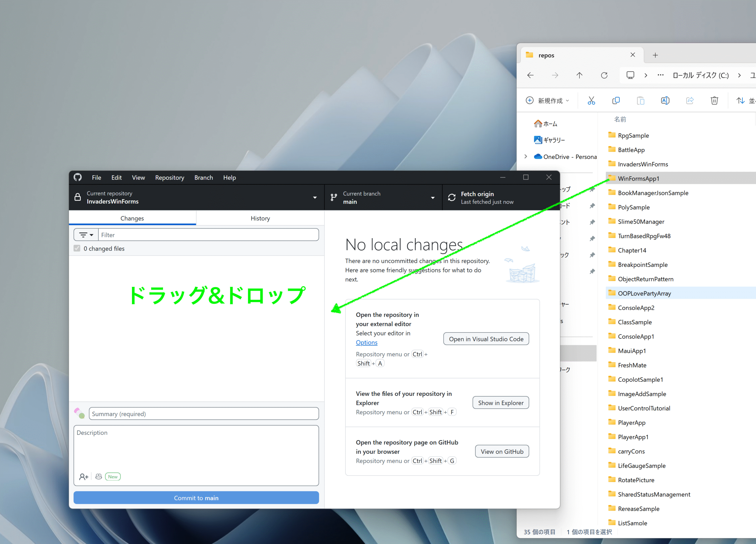The height and width of the screenshot is (544, 756).
Task: Click the Summary (required) field
Action: click(x=204, y=414)
